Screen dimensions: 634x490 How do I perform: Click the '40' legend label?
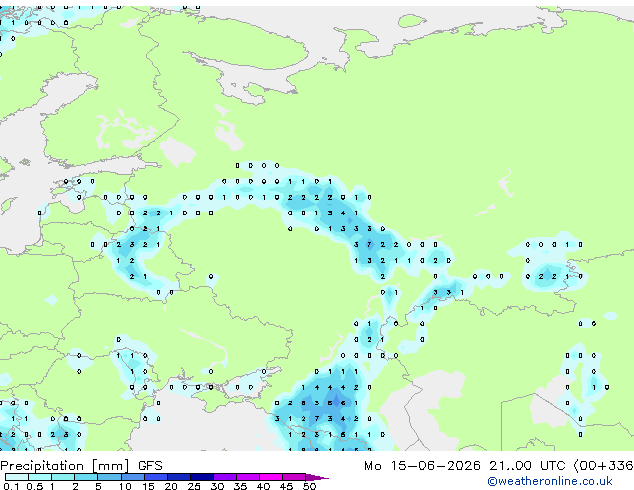[263, 486]
